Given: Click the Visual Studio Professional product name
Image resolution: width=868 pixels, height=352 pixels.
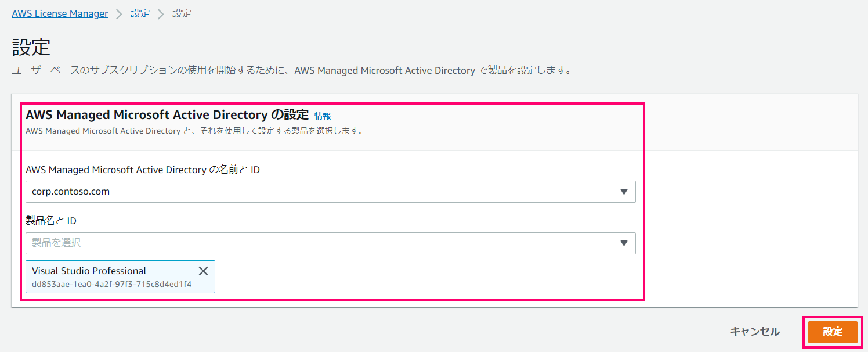Looking at the screenshot, I should 89,271.
